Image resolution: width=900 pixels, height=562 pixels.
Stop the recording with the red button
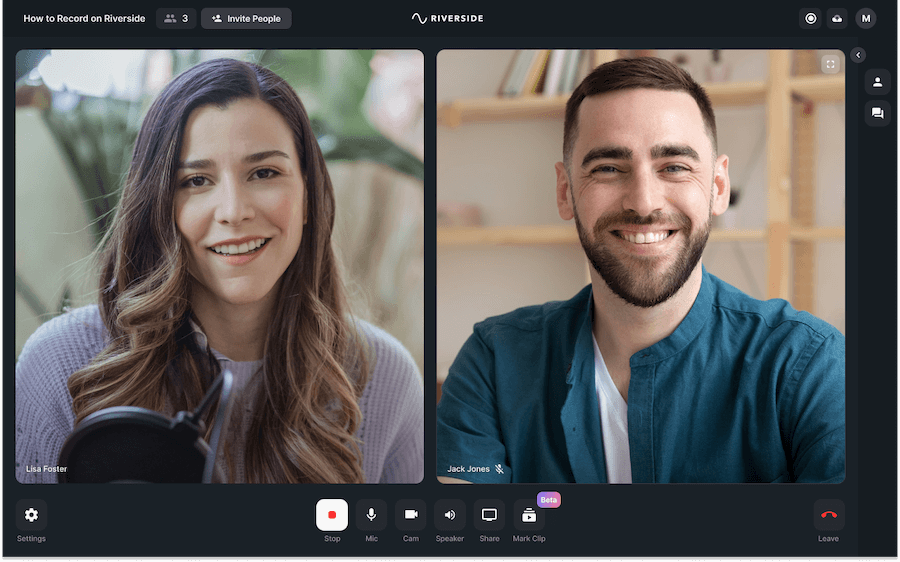point(332,514)
